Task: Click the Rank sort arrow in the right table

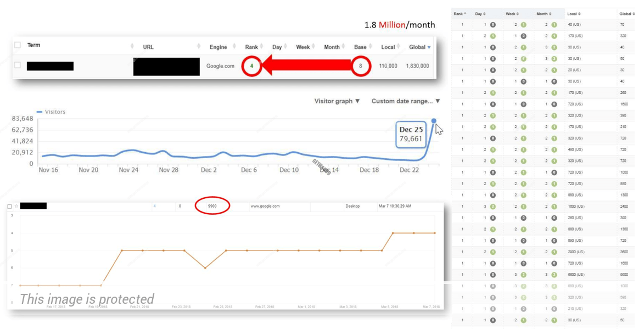Action: pos(466,14)
